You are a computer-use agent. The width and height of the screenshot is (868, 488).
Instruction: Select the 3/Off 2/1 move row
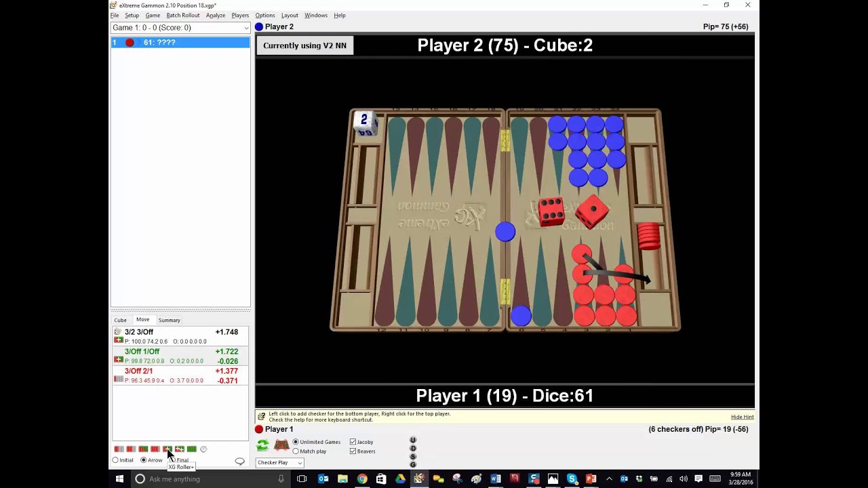tap(180, 375)
